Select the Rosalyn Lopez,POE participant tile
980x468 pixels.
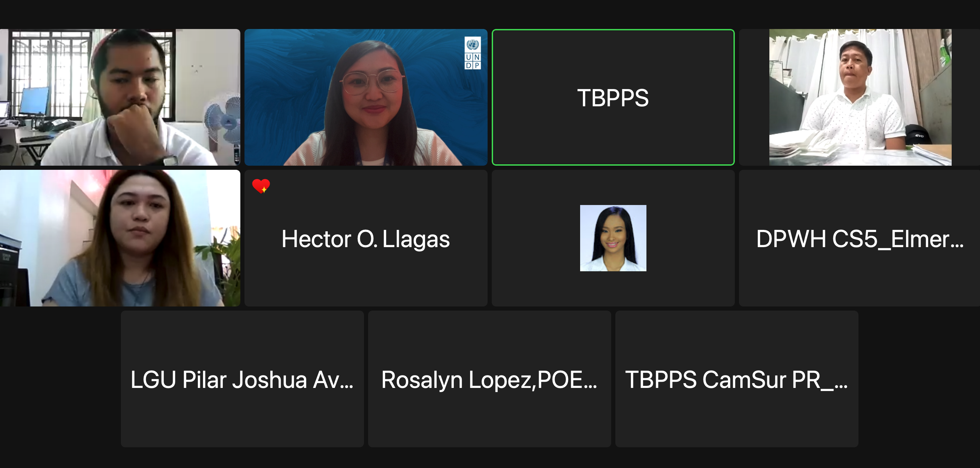tap(489, 379)
